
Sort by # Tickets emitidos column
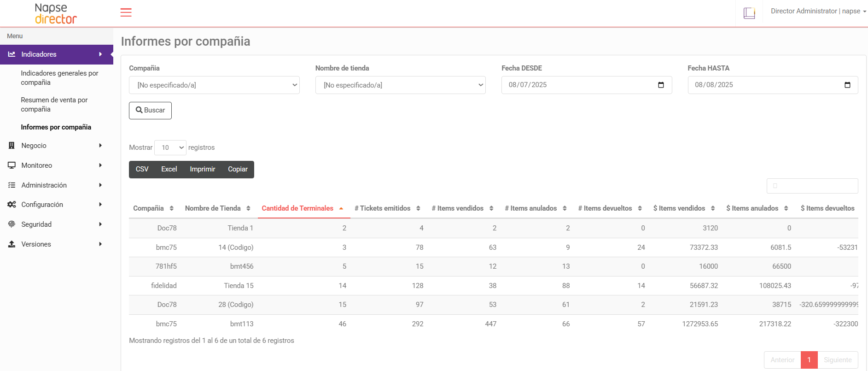(x=387, y=208)
